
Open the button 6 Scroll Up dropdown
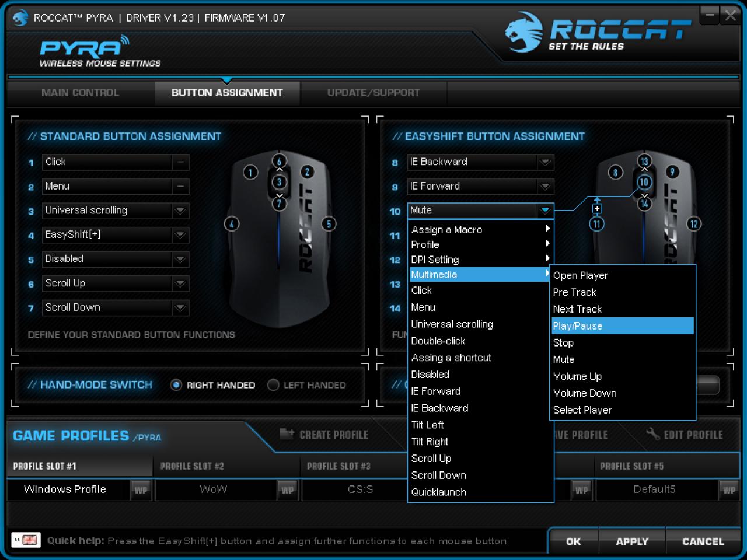[x=180, y=283]
